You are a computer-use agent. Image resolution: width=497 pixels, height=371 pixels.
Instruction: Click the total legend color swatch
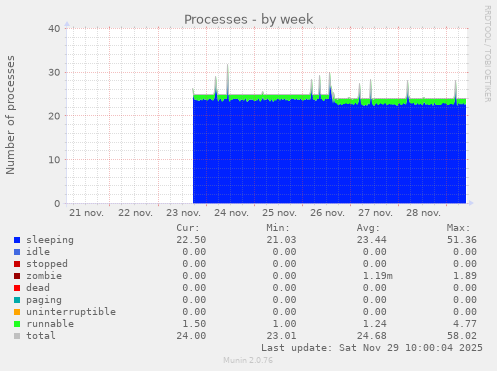[17, 336]
